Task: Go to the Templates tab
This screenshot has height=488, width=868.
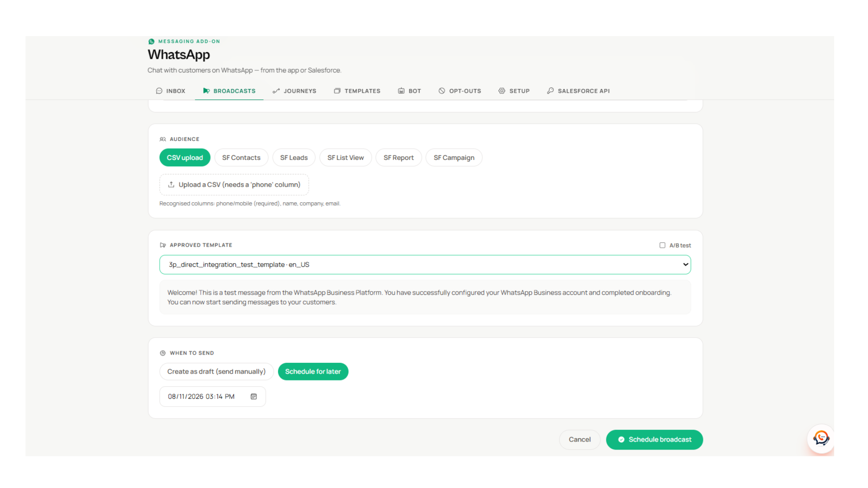Action: pos(357,91)
